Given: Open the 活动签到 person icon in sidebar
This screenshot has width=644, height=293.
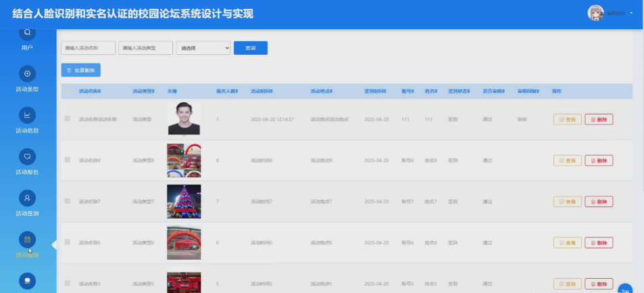Looking at the screenshot, I should coord(27,198).
